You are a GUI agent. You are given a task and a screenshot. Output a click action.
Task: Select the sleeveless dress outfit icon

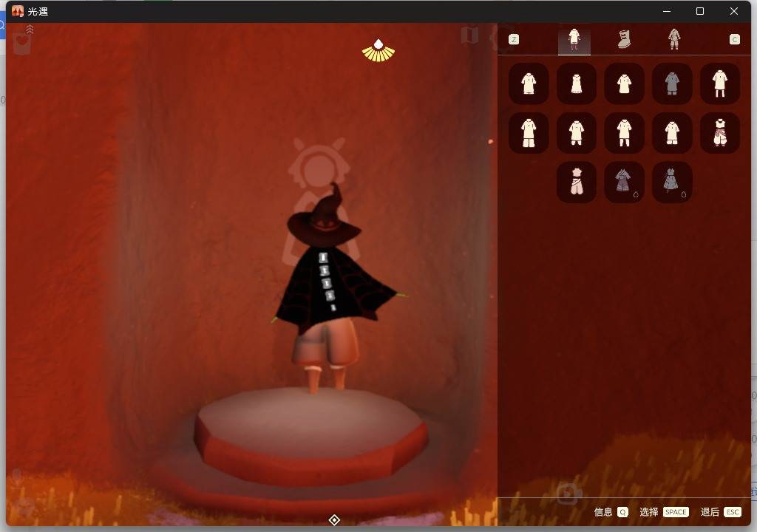[577, 83]
